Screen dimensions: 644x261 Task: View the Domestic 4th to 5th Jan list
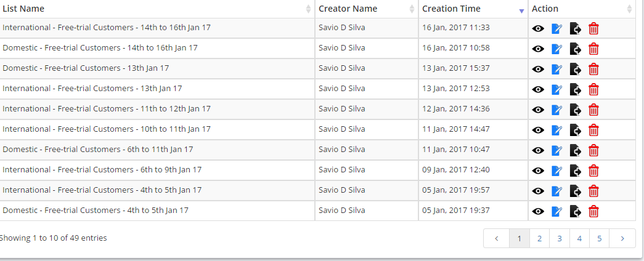(538, 211)
